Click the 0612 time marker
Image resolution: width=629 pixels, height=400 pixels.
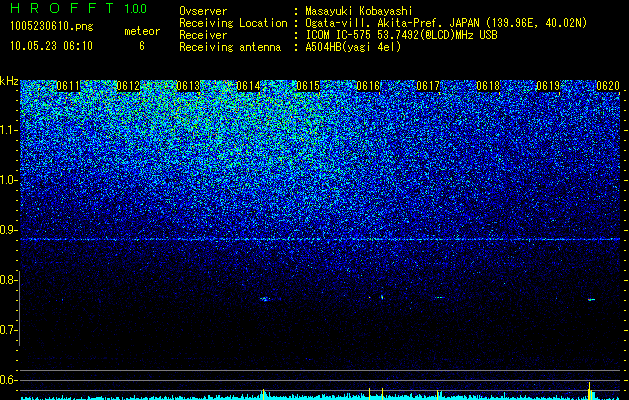pyautogui.click(x=128, y=86)
